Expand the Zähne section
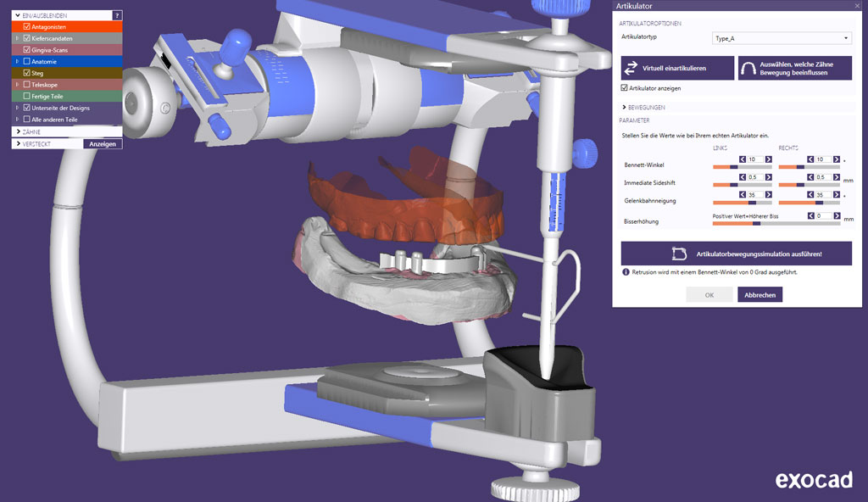 pyautogui.click(x=18, y=132)
